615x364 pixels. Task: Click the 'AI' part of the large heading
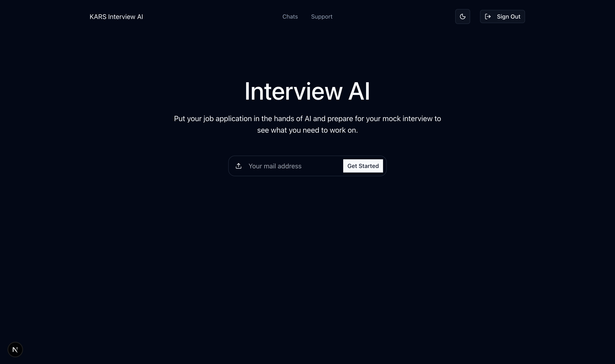click(359, 91)
